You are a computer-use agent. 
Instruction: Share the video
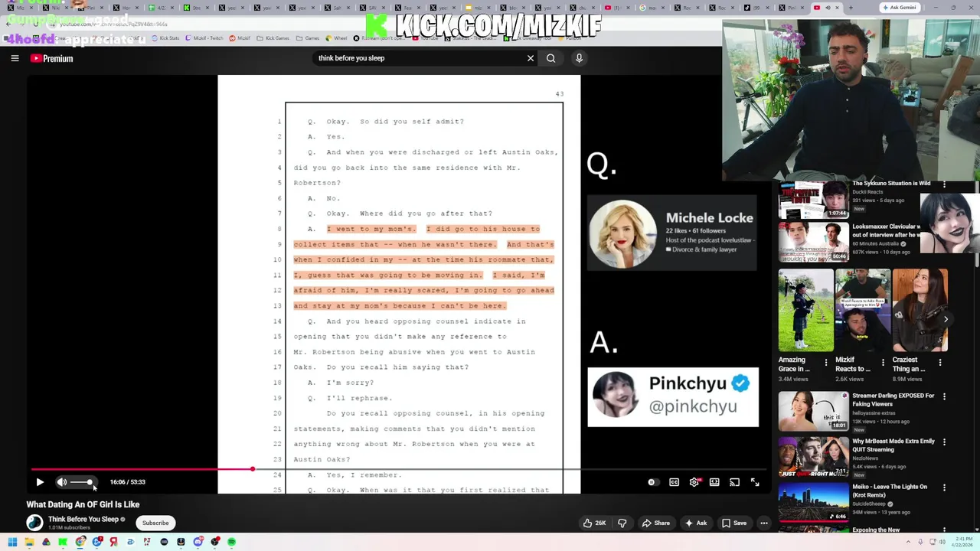coord(655,523)
